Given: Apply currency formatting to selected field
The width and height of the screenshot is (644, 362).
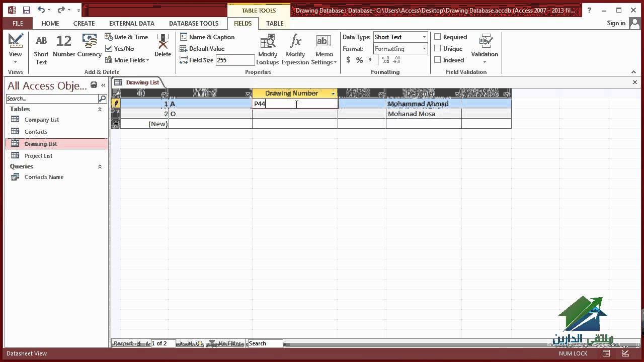Looking at the screenshot, I should pos(348,60).
